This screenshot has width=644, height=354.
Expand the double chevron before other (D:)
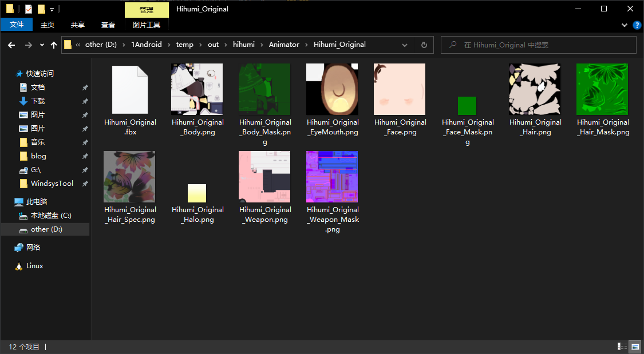coord(78,45)
